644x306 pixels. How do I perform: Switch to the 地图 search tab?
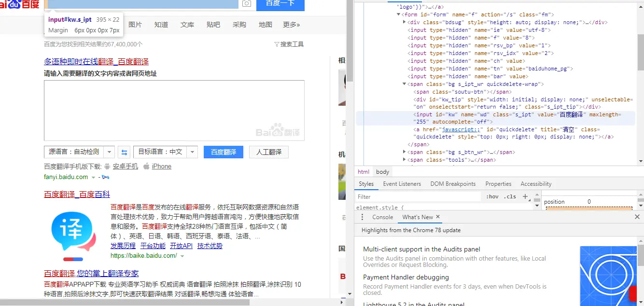coord(266,25)
